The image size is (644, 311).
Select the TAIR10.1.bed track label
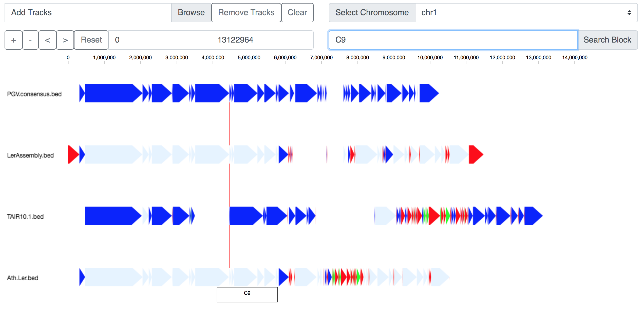click(x=25, y=217)
